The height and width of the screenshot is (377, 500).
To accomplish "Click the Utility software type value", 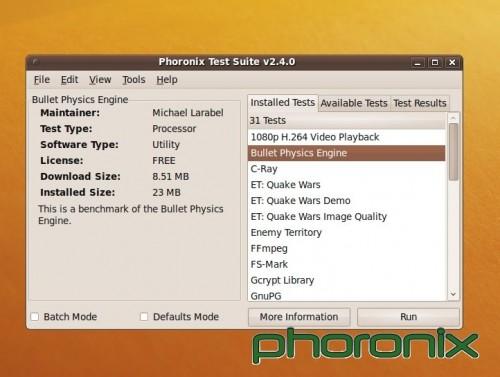I will (x=166, y=145).
